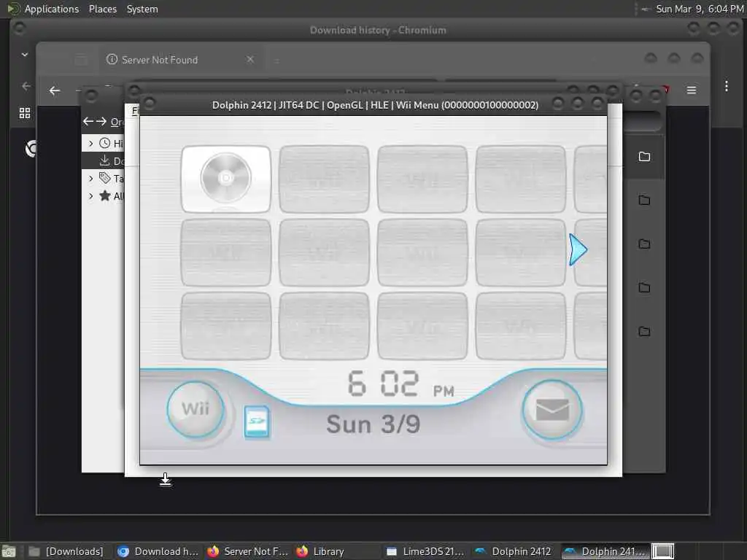Click the 6 02 PM Wii Menu clock
Screen dimensions: 747x560
click(401, 384)
